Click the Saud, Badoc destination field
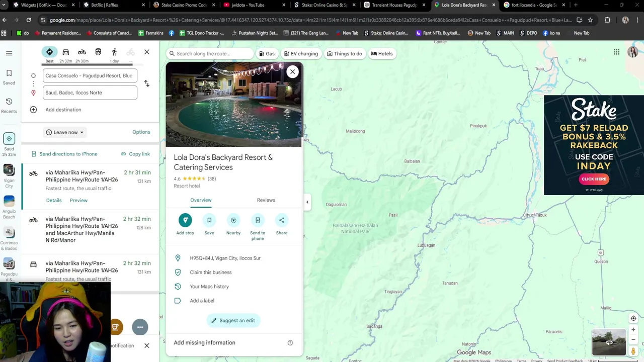Screen dimensions: 644x362 tap(90, 93)
